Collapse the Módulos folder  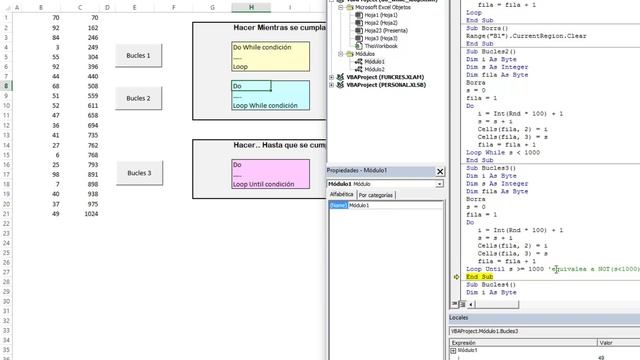pyautogui.click(x=340, y=54)
